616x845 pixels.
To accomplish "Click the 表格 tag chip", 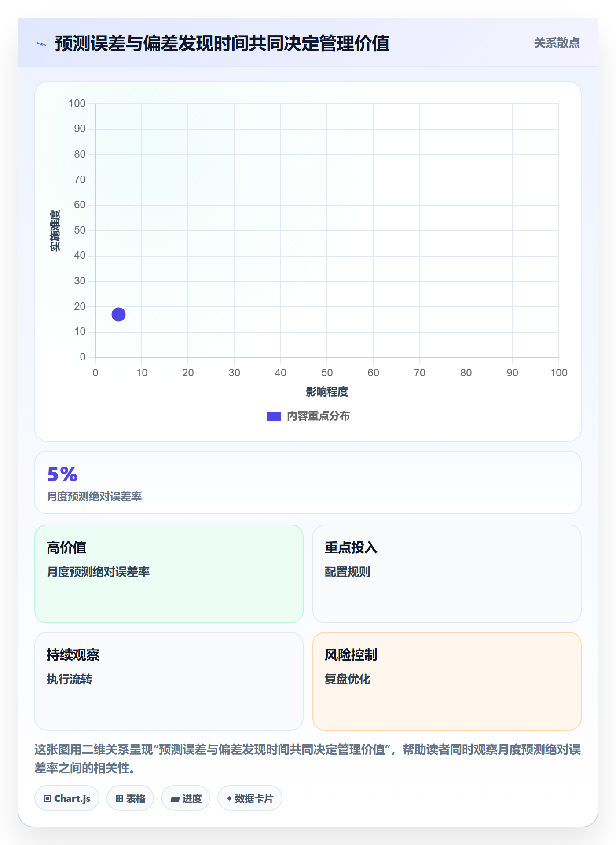I will pyautogui.click(x=130, y=798).
